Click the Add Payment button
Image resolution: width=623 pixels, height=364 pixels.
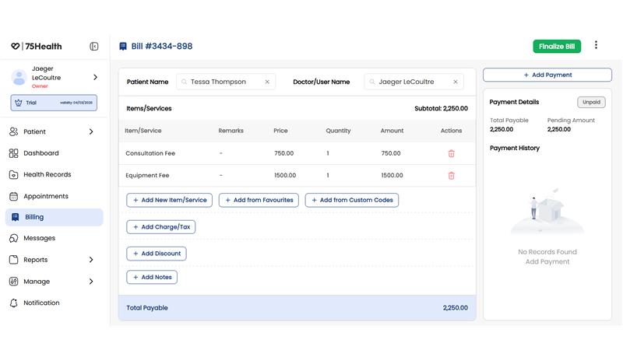point(547,75)
